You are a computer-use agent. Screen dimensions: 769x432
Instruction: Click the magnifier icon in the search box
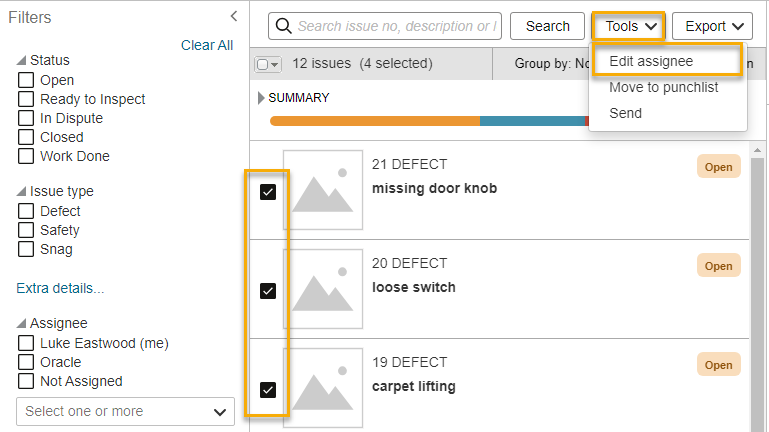[283, 25]
